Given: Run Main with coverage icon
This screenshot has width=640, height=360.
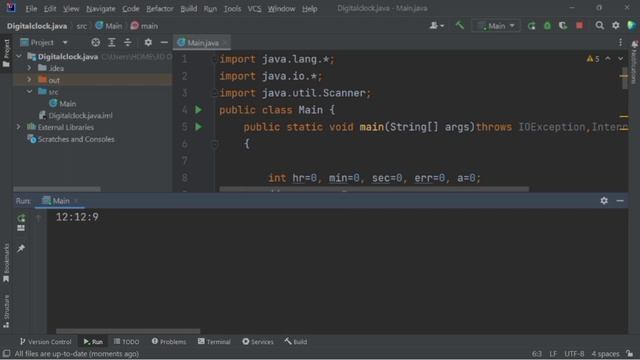Looking at the screenshot, I should point(563,26).
